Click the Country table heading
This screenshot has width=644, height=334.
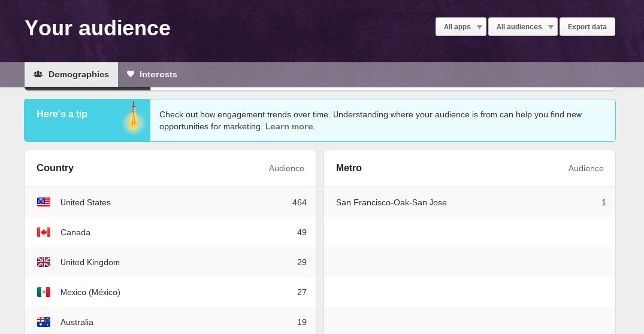55,168
